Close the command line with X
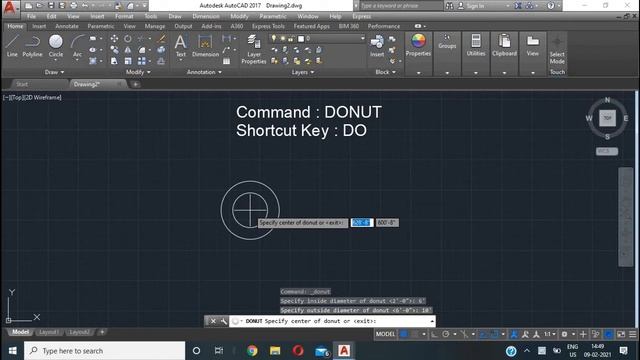640x360 pixels. [x=213, y=321]
